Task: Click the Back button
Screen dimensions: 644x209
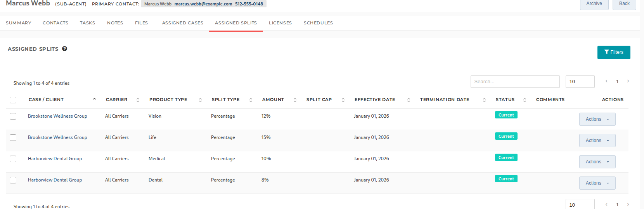Action: point(624,4)
